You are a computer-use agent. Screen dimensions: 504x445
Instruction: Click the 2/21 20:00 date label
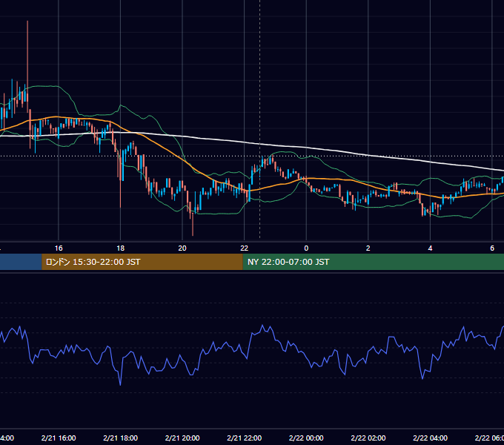pyautogui.click(x=182, y=438)
